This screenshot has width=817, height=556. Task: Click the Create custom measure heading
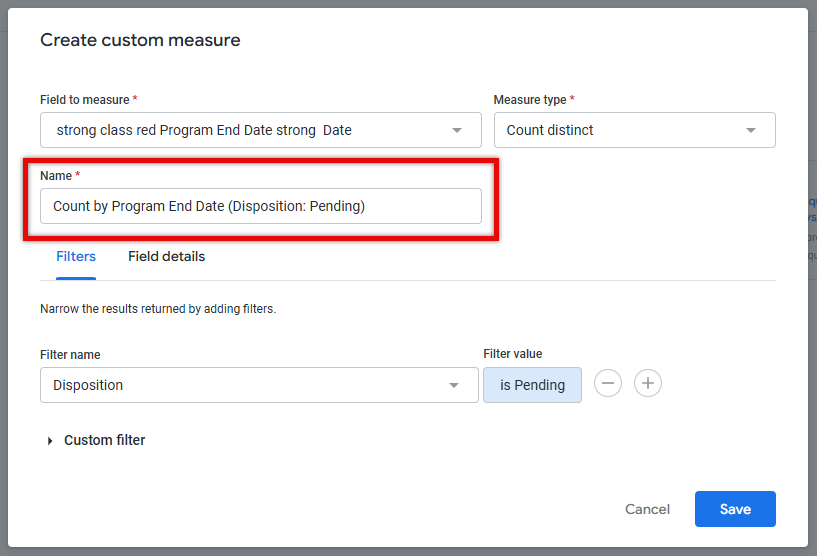click(x=140, y=40)
